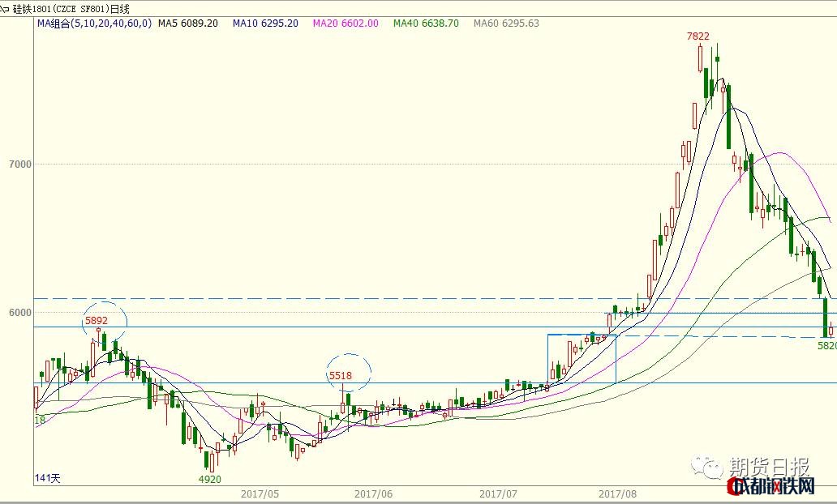Select the gray MA60 6295.63 legend
The height and width of the screenshot is (504, 837).
[506, 23]
